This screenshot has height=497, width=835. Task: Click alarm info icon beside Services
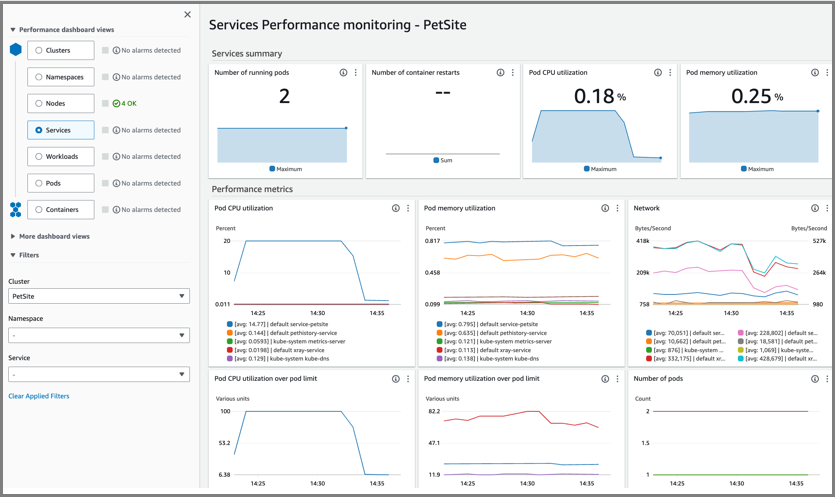(x=116, y=130)
